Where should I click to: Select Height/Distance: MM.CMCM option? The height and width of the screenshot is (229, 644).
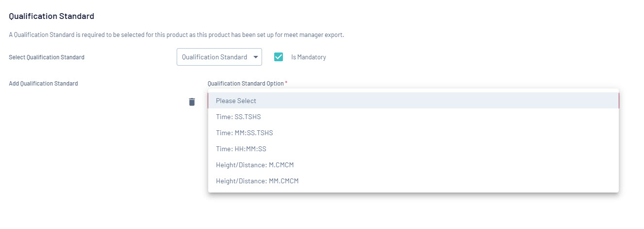257,181
